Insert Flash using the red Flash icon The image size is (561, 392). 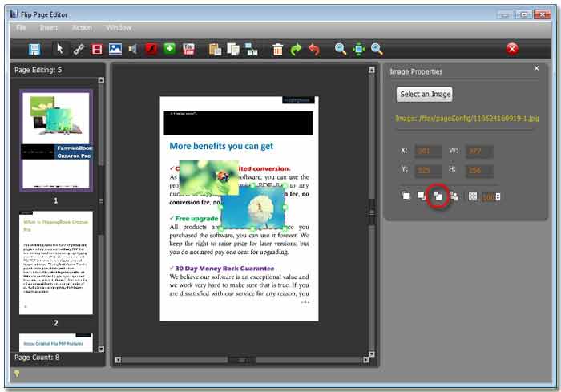pos(151,49)
